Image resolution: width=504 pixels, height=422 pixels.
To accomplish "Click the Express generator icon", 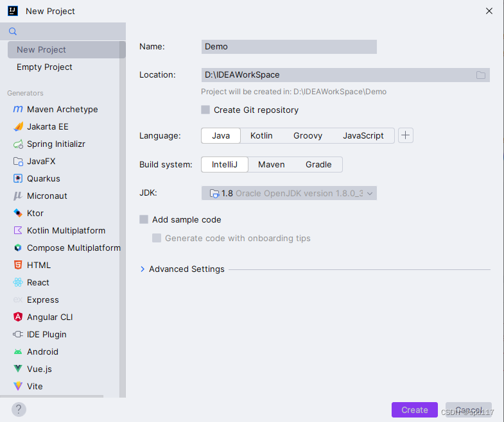I will pos(18,300).
